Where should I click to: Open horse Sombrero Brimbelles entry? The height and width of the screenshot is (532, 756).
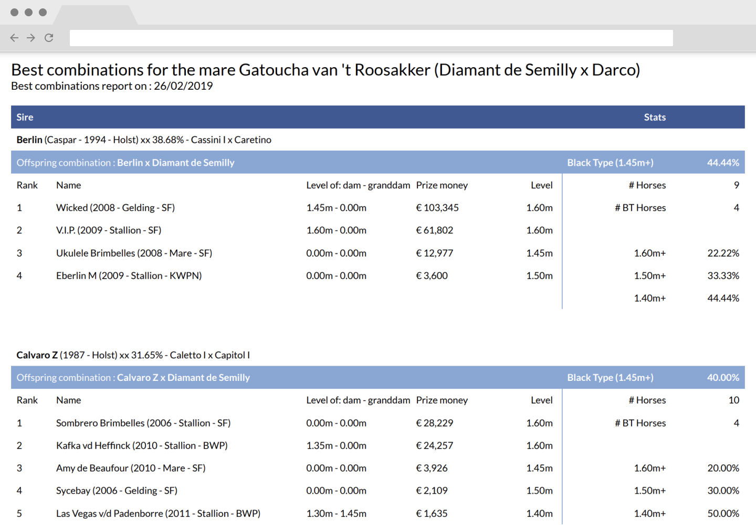point(143,423)
